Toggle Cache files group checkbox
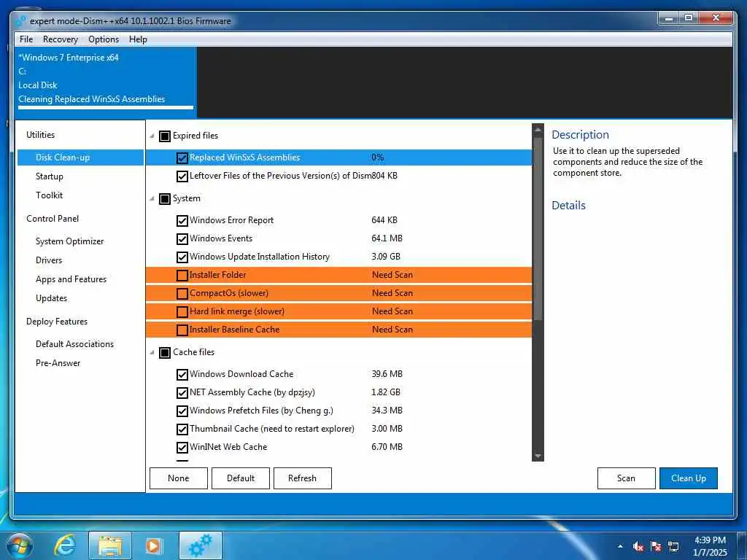The height and width of the screenshot is (560, 747). [x=164, y=352]
